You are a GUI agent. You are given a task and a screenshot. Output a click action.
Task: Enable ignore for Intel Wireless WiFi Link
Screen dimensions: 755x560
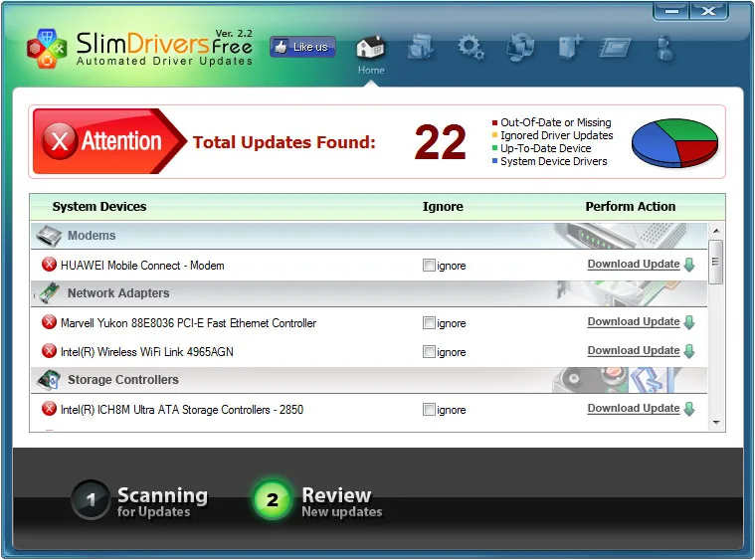tap(429, 352)
